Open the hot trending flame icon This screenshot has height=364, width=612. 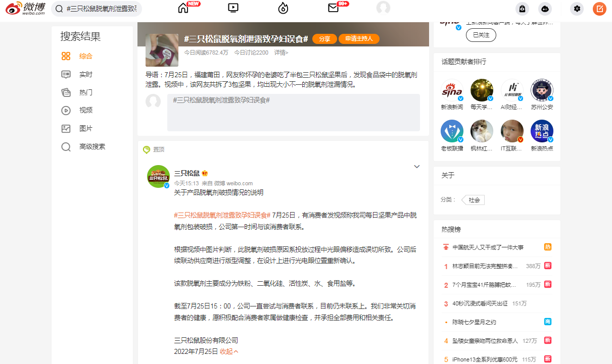pos(283,8)
